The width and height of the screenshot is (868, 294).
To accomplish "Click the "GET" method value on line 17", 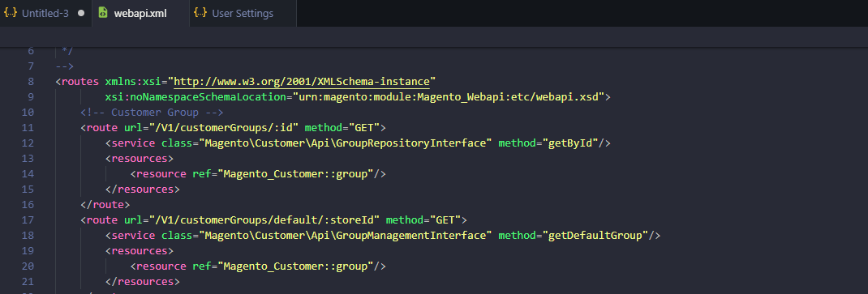I will pos(445,220).
